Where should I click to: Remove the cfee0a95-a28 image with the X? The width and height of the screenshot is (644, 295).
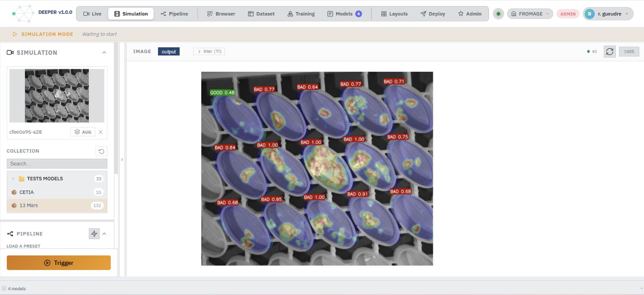coord(100,132)
